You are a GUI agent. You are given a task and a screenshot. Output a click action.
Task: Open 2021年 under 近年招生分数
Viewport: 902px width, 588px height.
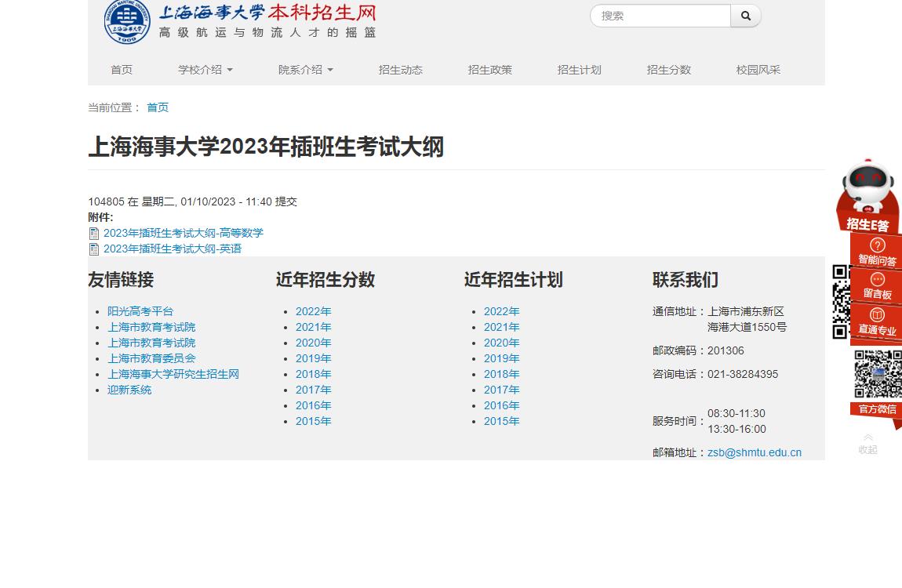314,327
